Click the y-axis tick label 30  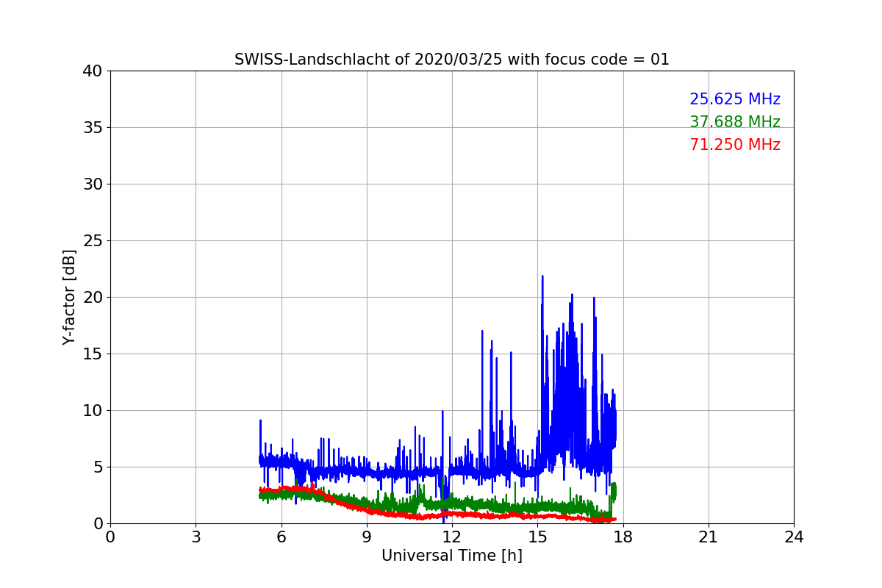coord(92,184)
